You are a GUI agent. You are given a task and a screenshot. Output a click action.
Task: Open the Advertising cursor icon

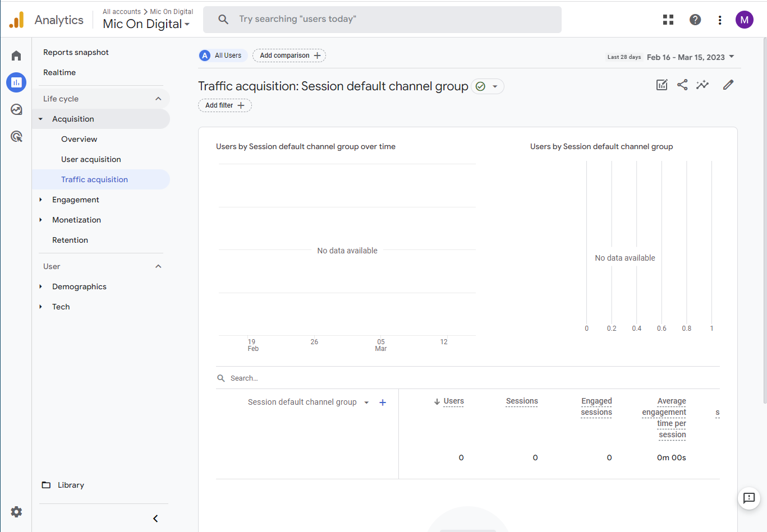coord(16,136)
